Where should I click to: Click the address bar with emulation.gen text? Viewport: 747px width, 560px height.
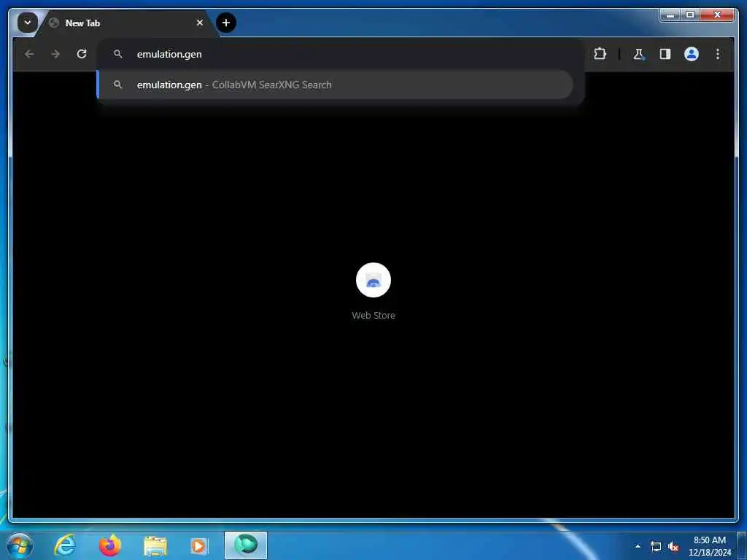pyautogui.click(x=341, y=54)
